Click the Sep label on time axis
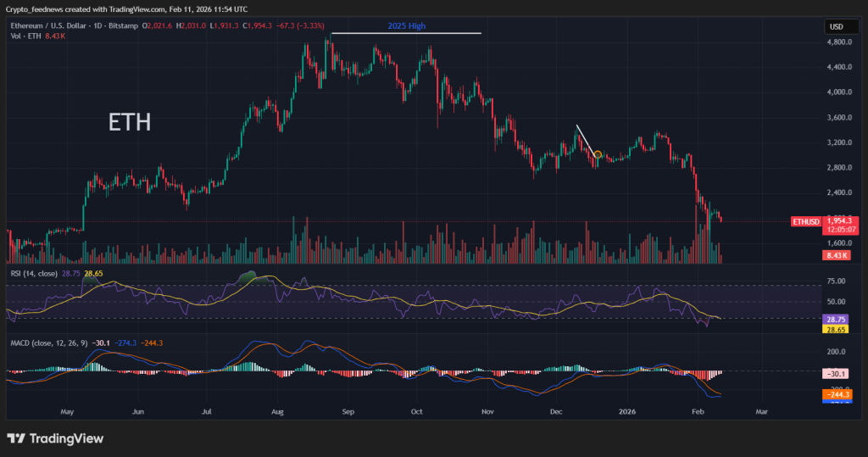The width and height of the screenshot is (868, 457). (x=348, y=412)
